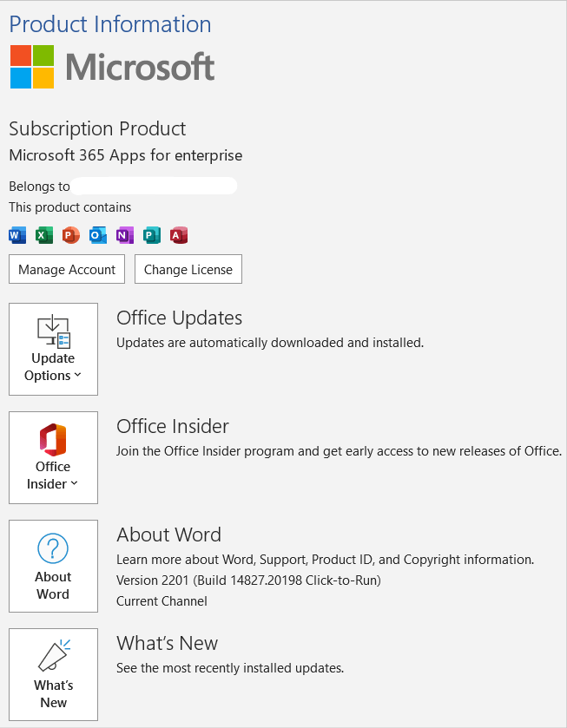The image size is (567, 728).
Task: Click the Office Insider section heading
Action: pyautogui.click(x=173, y=427)
